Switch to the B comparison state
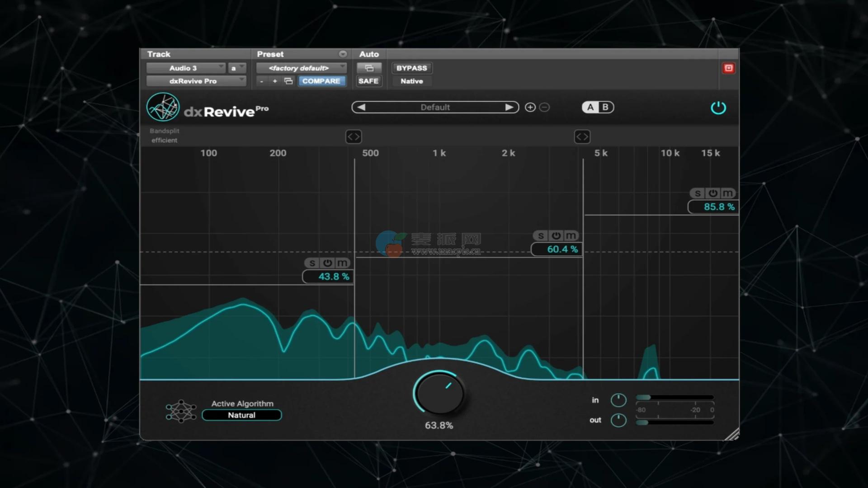The width and height of the screenshot is (868, 488). 605,108
